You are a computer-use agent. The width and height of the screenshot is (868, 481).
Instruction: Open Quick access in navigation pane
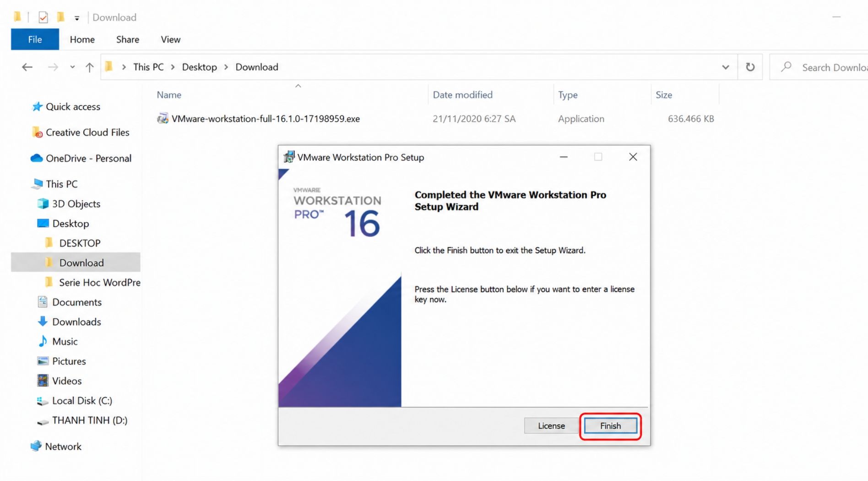pos(73,107)
